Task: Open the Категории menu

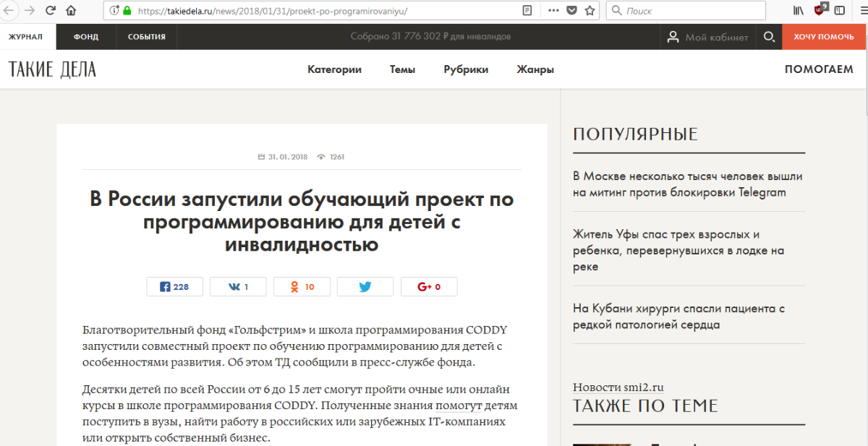Action: click(x=334, y=69)
